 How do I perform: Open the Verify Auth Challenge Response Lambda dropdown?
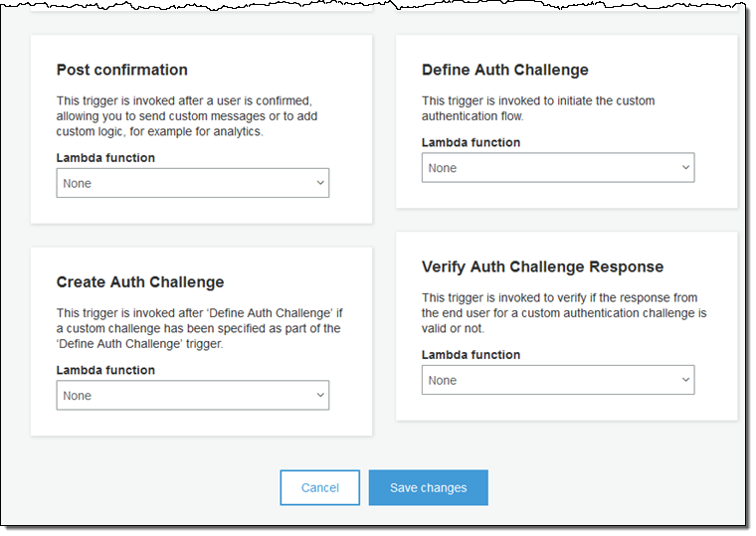[557, 380]
